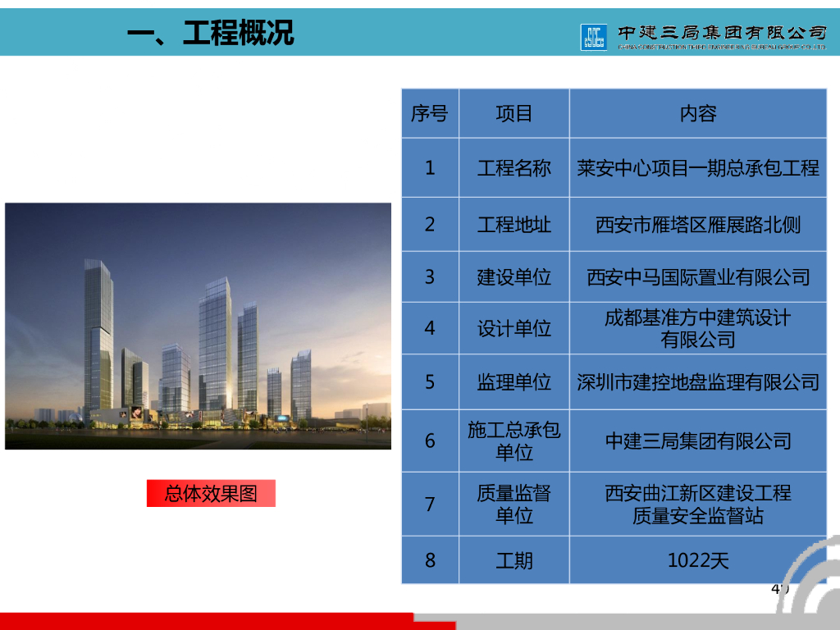Viewport: 840px width, 630px height.
Task: Click the 1022天 duration cell
Action: (x=698, y=560)
